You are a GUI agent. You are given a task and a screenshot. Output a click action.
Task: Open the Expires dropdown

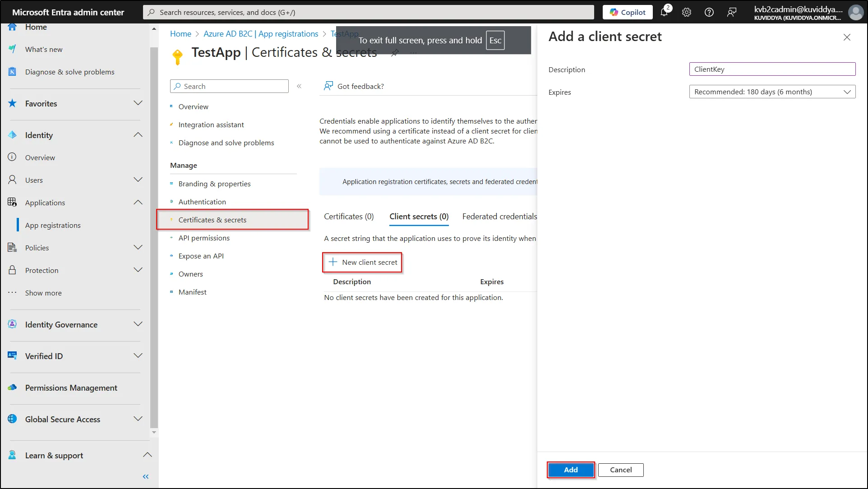pyautogui.click(x=772, y=92)
